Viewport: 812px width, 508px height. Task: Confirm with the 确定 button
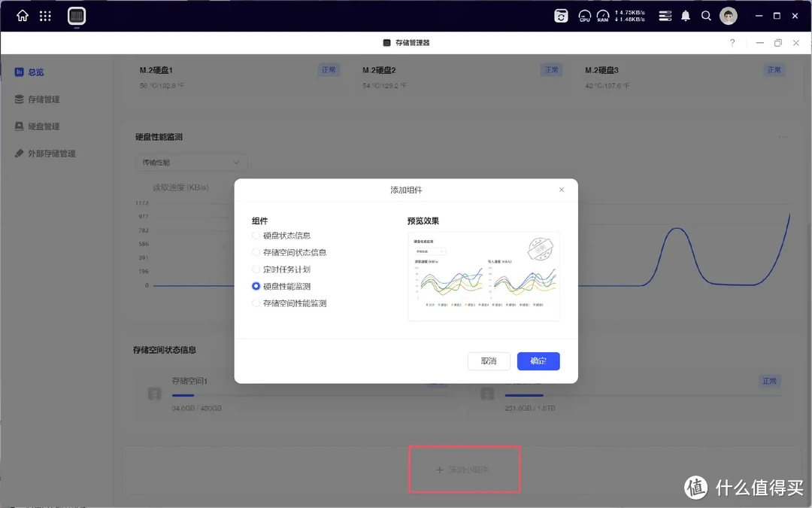538,361
